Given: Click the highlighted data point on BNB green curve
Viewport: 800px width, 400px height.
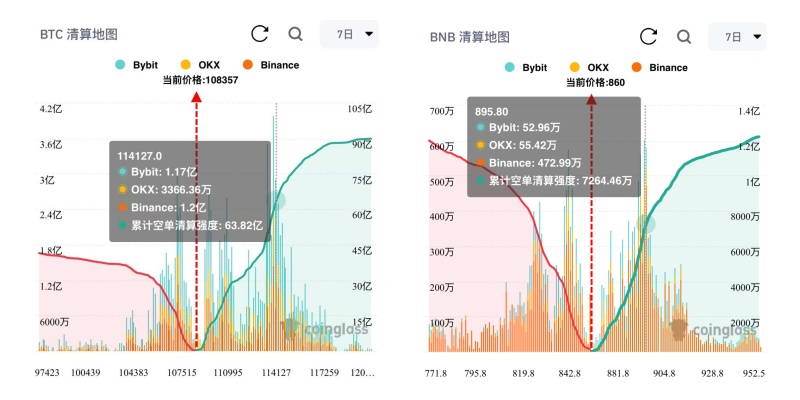Looking at the screenshot, I should tap(645, 224).
